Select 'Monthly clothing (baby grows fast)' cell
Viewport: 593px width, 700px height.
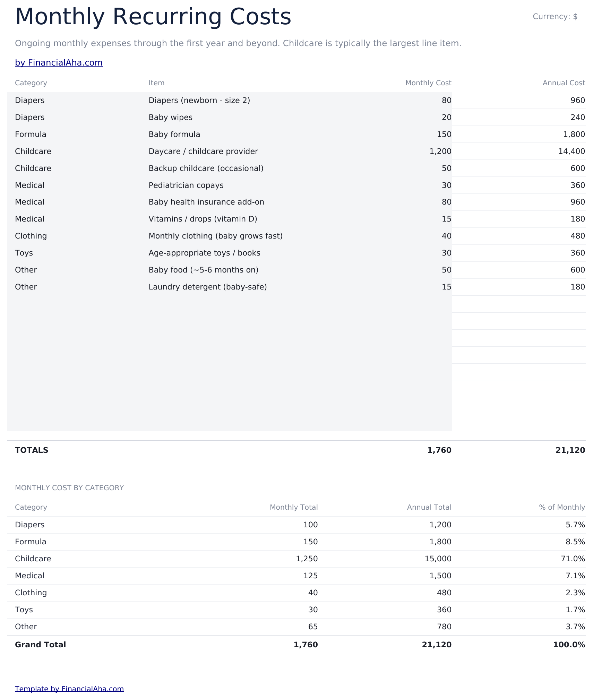click(216, 236)
